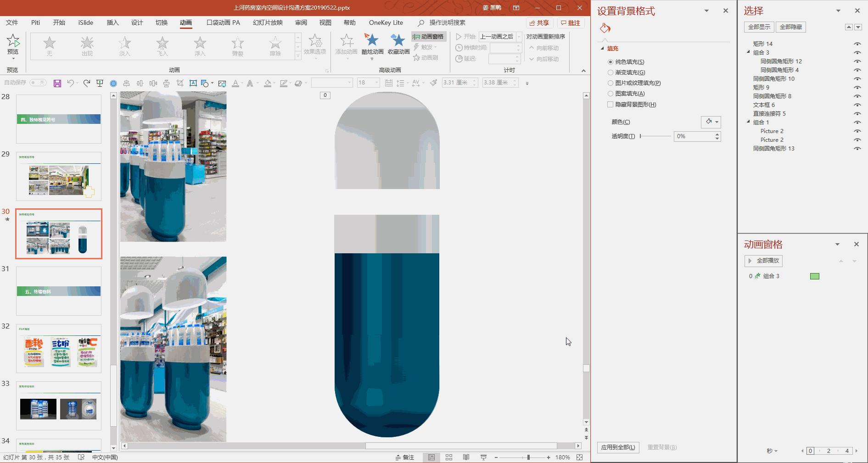
Task: Open the font size dropdown showing 18
Action: coord(377,83)
